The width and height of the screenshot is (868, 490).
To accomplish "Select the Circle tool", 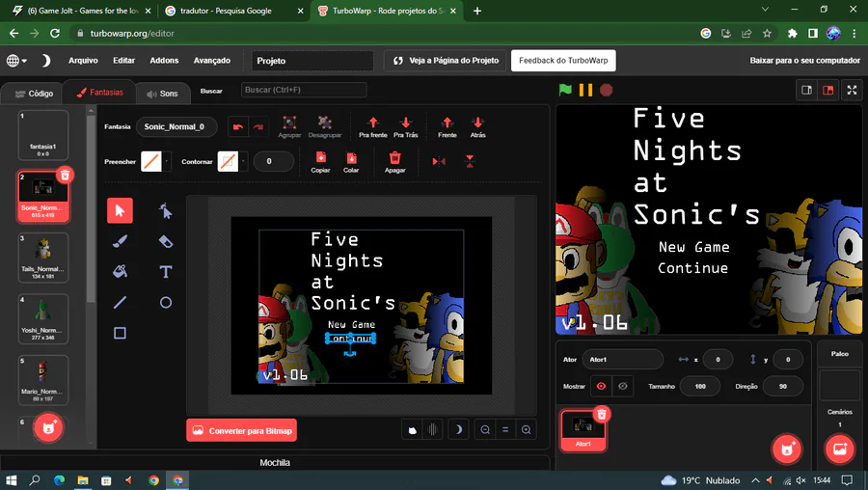I will (x=166, y=302).
